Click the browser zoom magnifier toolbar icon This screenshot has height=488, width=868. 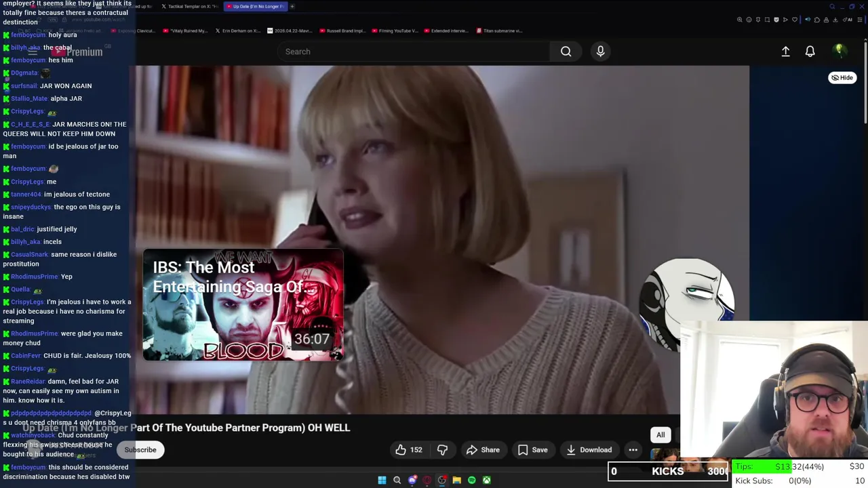click(x=740, y=20)
